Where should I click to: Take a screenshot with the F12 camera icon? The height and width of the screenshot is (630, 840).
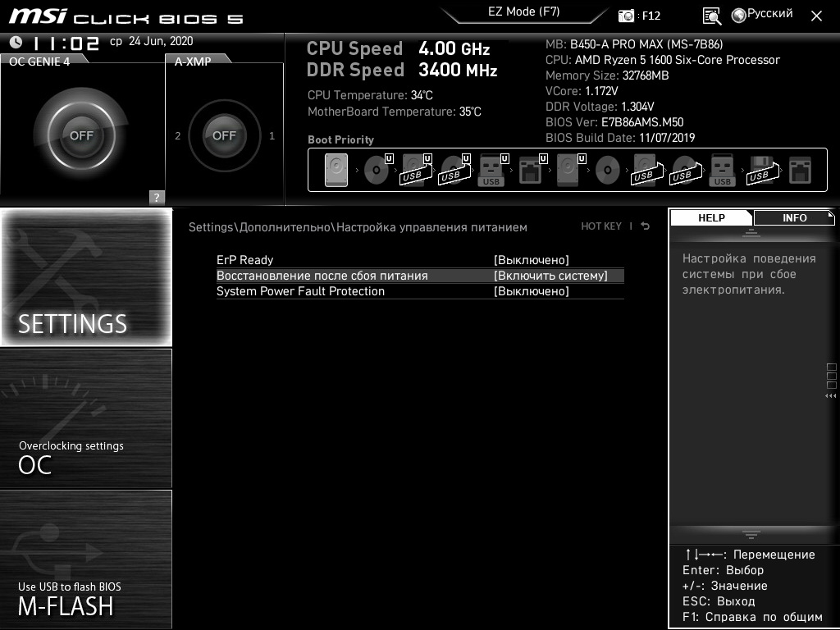tap(626, 16)
